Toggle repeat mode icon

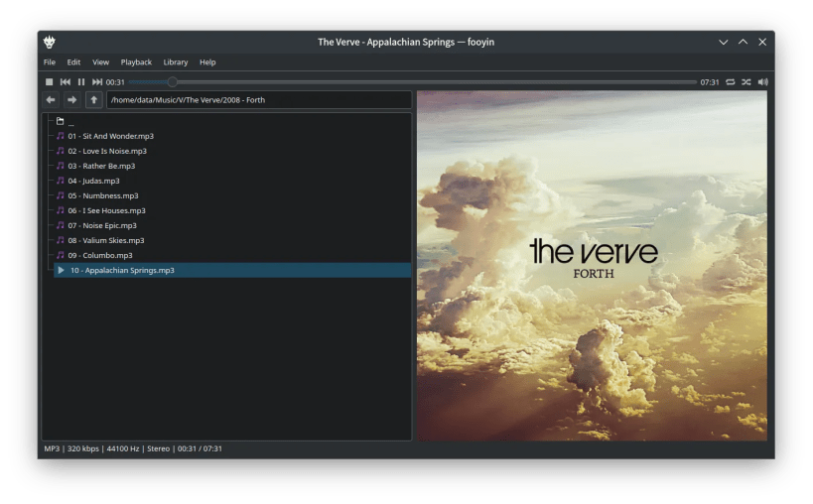[730, 81]
